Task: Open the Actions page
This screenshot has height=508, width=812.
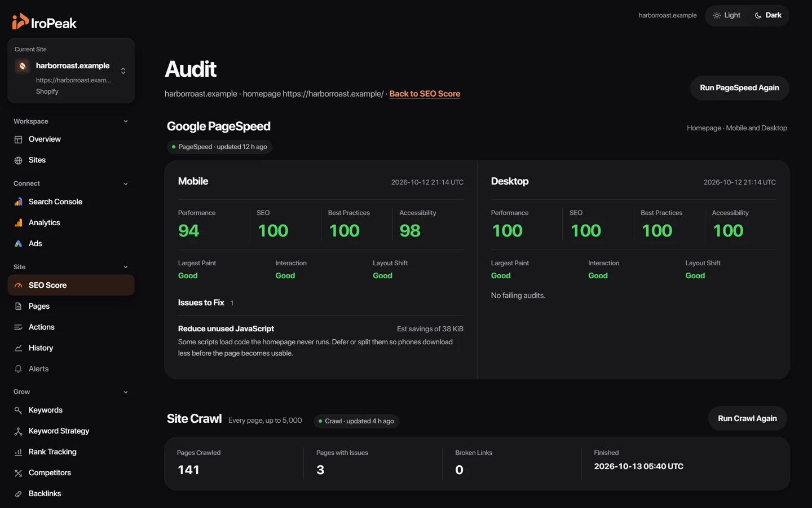Action: pos(71,327)
